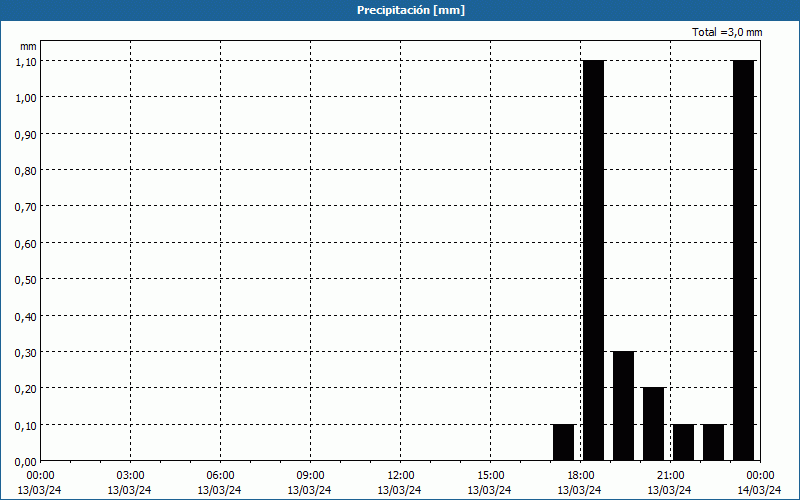The image size is (800, 500).
Task: Click the 0,10 mm bar after 22:00
Action: pos(713,442)
